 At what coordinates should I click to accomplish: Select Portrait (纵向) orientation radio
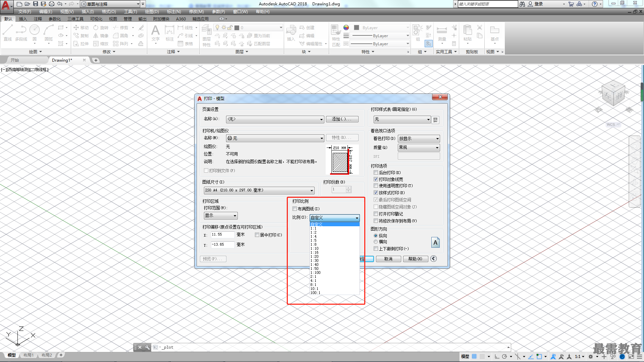(376, 236)
